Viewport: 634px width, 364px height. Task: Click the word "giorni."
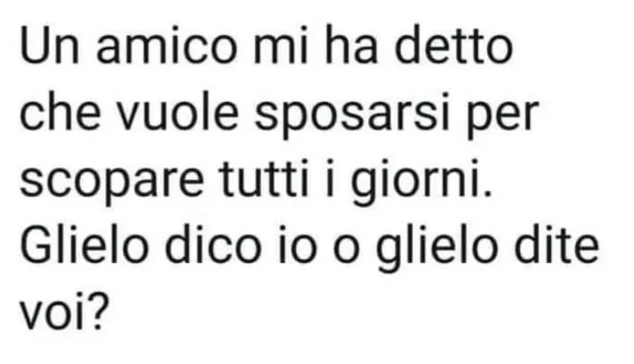[422, 184]
